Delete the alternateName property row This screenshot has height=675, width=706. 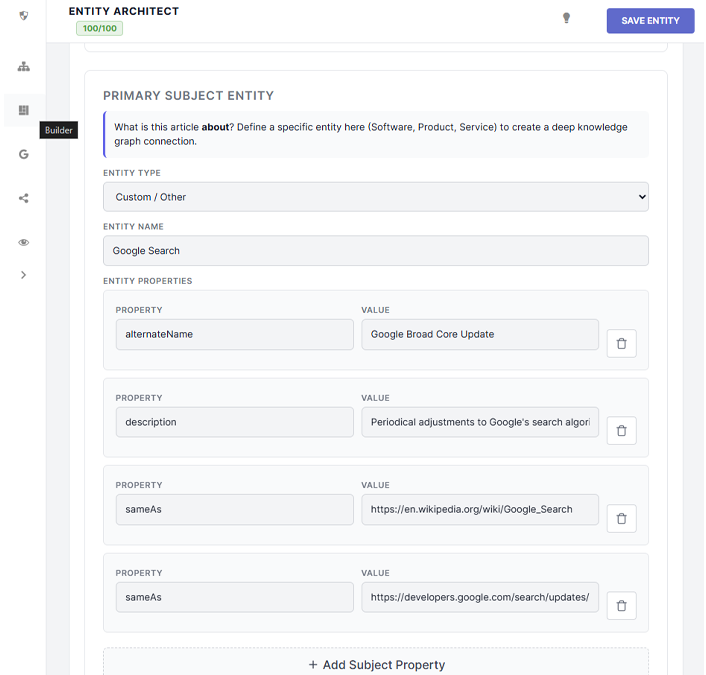point(621,343)
